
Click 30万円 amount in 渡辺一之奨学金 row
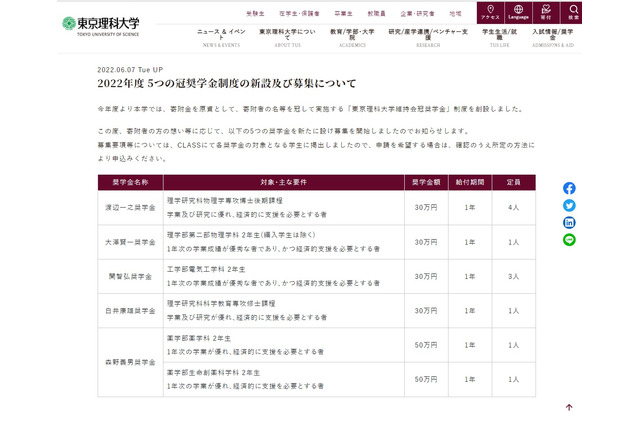[426, 208]
